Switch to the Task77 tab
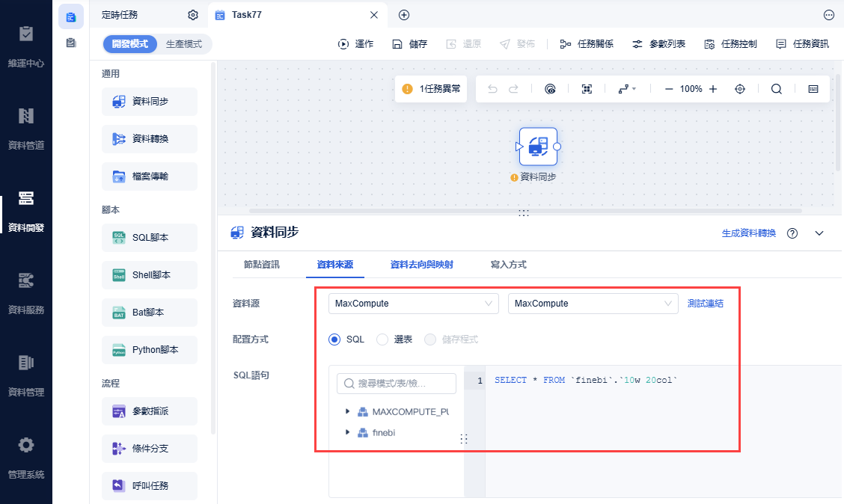This screenshot has width=844, height=504. [247, 14]
